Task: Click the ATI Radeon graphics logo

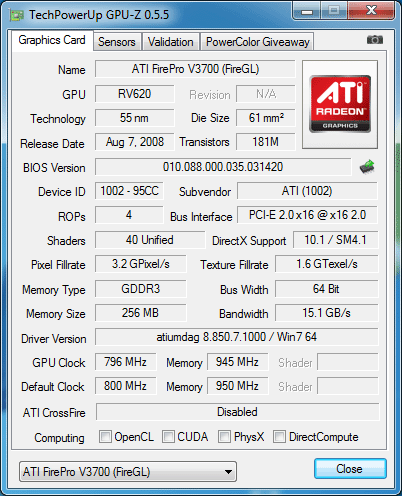Action: 340,104
